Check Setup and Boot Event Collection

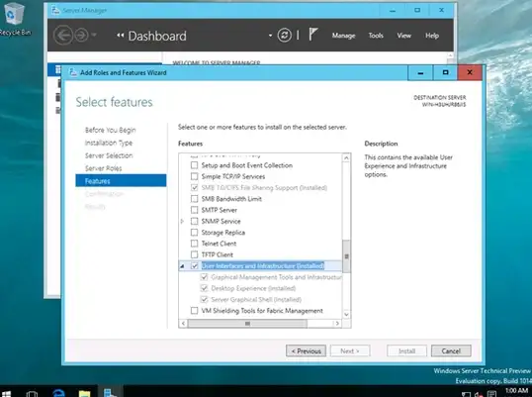click(194, 165)
